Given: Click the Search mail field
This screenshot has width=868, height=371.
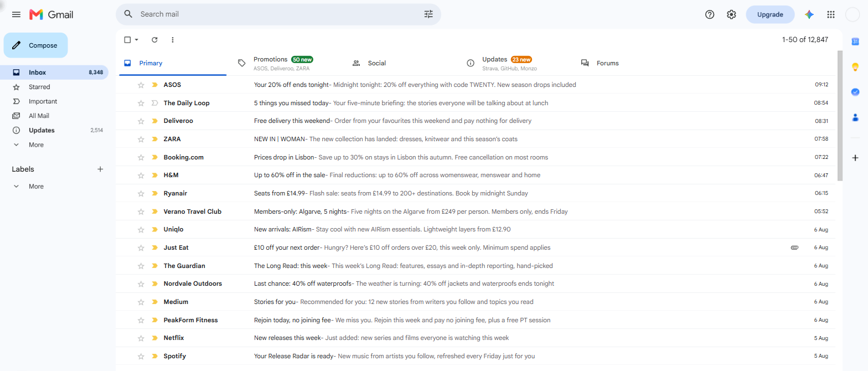Looking at the screenshot, I should pyautogui.click(x=278, y=14).
